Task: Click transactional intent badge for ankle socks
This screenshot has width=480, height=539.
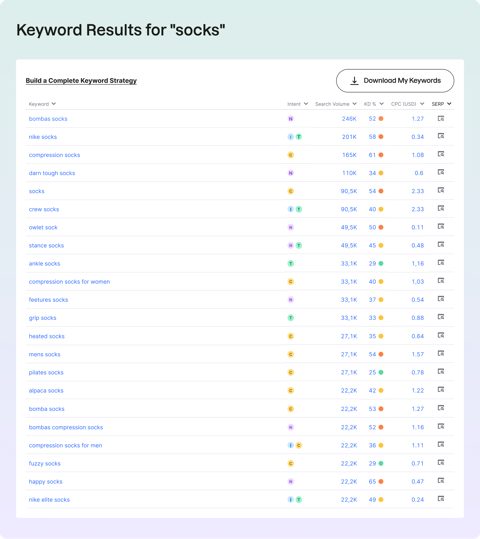Action: [x=291, y=263]
